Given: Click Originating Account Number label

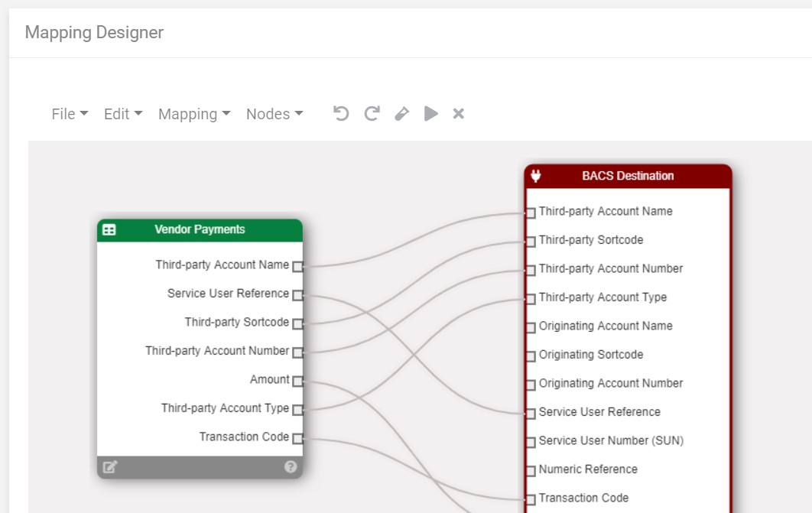Looking at the screenshot, I should (611, 383).
